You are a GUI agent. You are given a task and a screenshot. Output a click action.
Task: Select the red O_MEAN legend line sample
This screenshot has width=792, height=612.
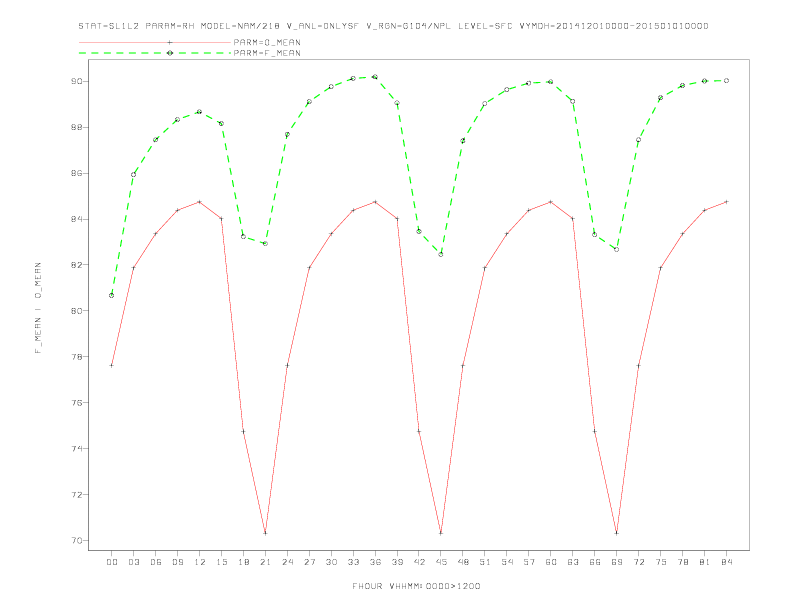(155, 42)
